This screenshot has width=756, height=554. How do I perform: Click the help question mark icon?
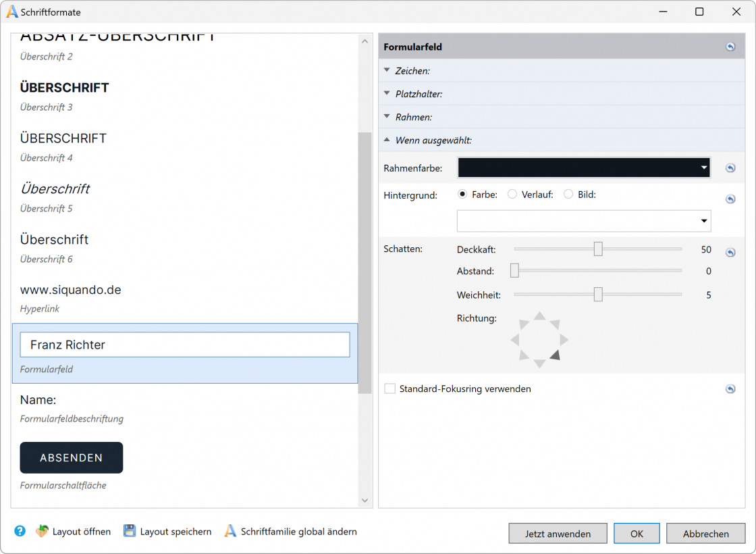tap(20, 531)
